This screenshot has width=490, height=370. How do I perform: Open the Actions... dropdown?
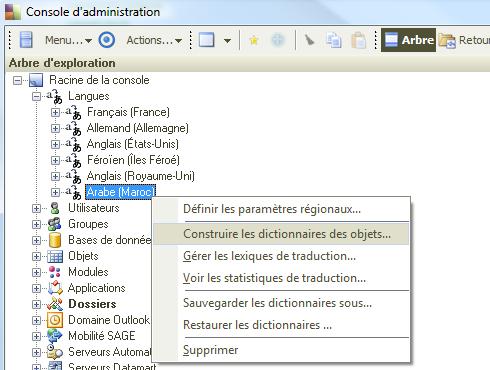(x=154, y=40)
